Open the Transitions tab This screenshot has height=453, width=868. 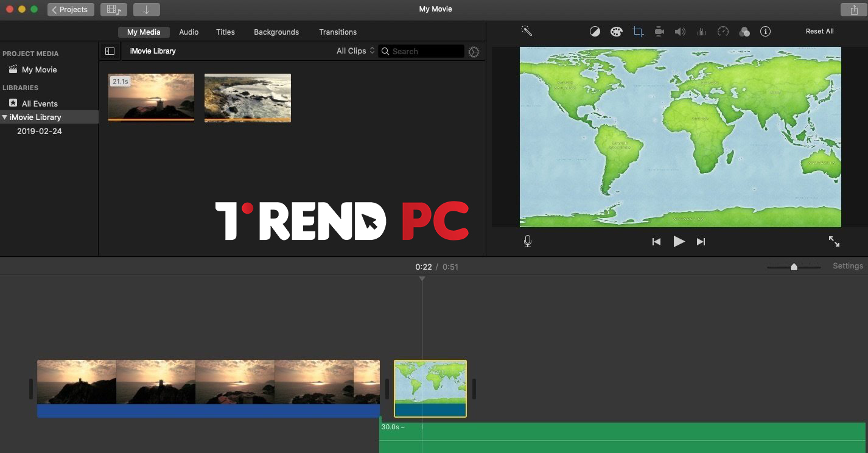pyautogui.click(x=338, y=32)
